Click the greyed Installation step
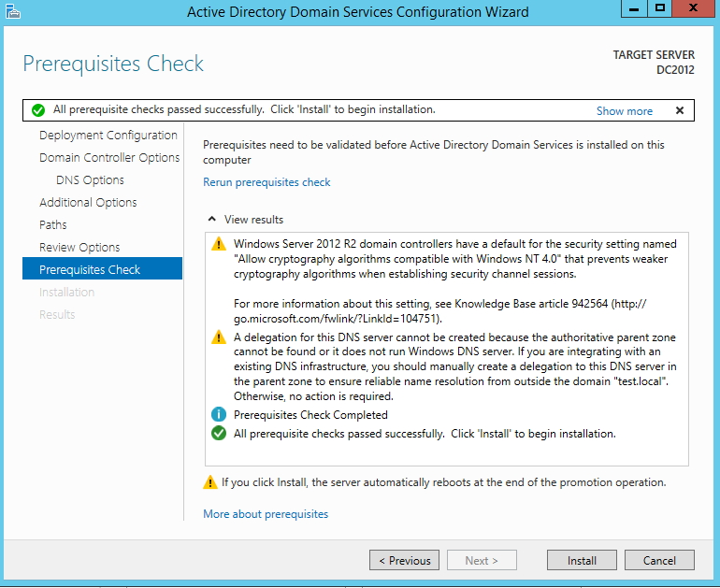 click(66, 292)
